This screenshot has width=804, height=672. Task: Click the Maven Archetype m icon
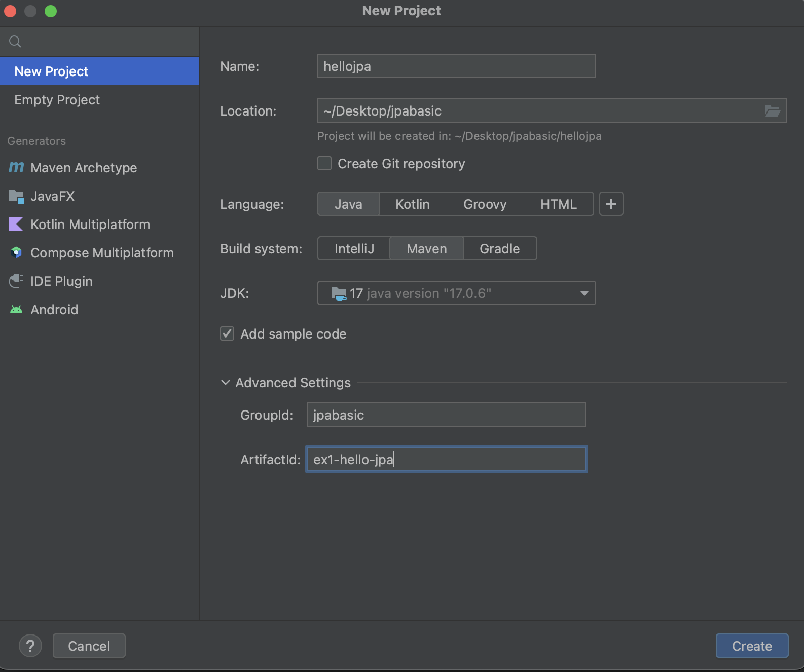point(16,167)
